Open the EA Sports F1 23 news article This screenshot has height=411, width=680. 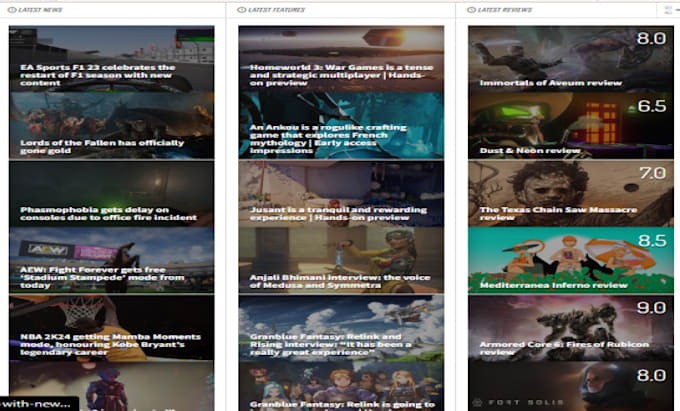pyautogui.click(x=111, y=59)
